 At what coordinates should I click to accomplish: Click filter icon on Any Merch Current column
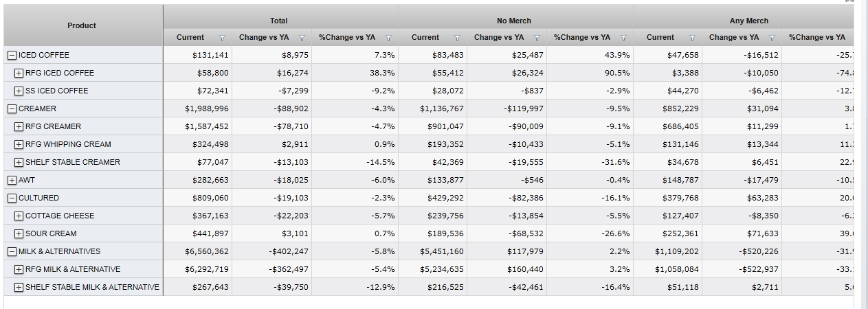click(691, 38)
